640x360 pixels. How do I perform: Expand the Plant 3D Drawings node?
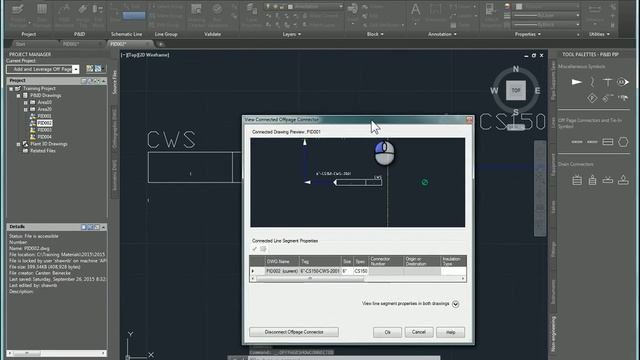pos(18,144)
